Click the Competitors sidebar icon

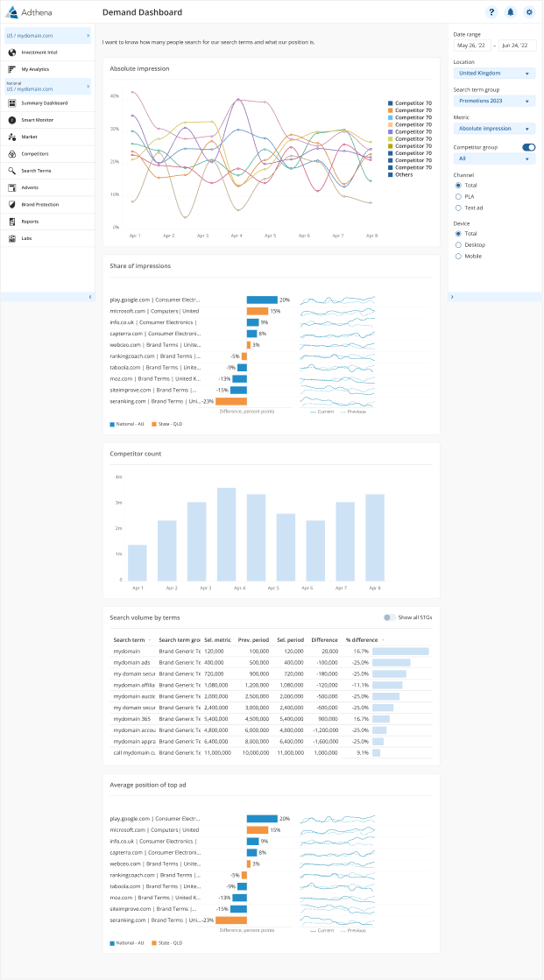(x=12, y=153)
